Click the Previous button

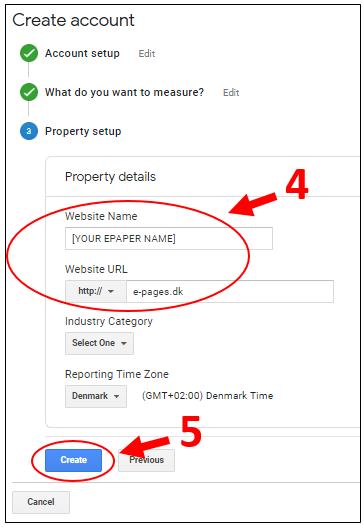tap(146, 460)
